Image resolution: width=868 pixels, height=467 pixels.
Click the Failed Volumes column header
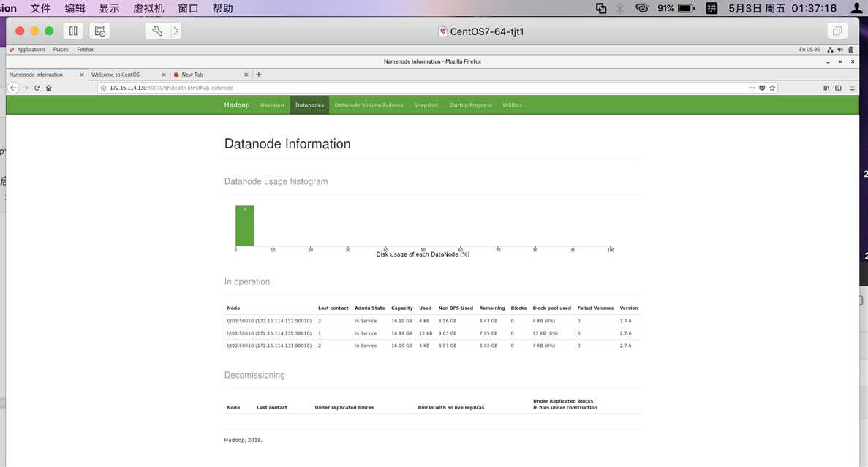[x=596, y=308]
